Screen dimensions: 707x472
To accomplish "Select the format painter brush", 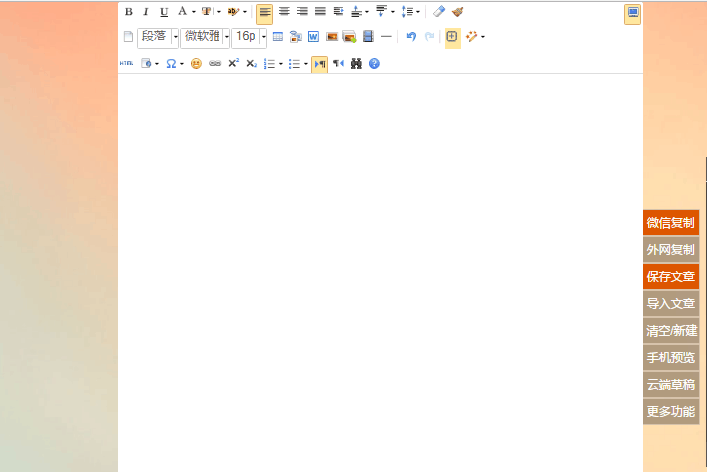I will [457, 12].
